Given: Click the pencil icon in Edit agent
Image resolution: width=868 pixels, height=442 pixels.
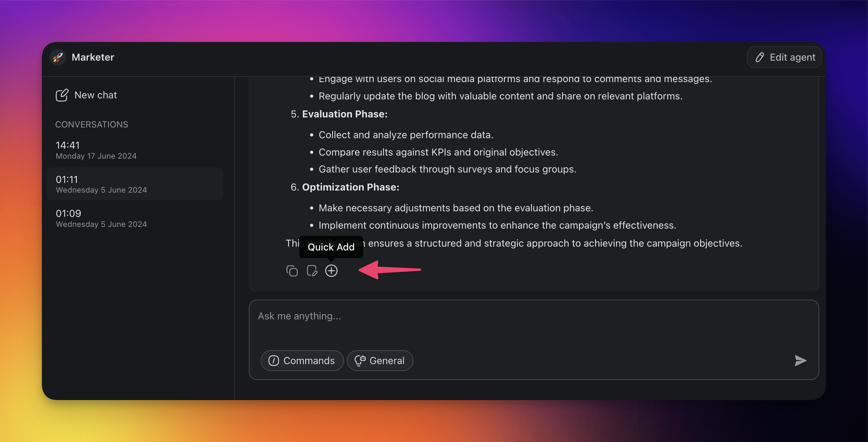Looking at the screenshot, I should click(760, 57).
